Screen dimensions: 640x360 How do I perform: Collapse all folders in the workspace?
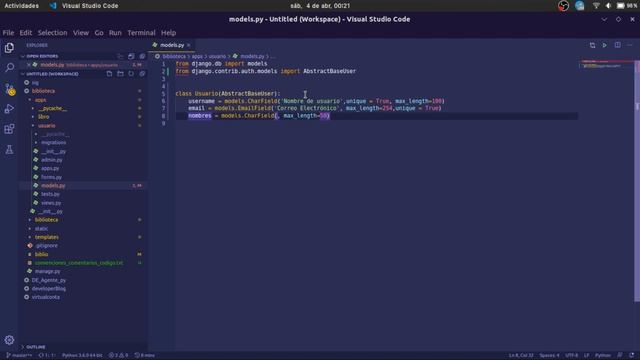(142, 74)
